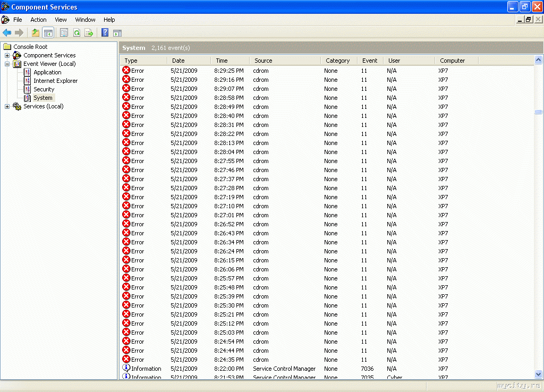Open Help via blue question-mark icon
The image size is (544, 392).
click(105, 33)
